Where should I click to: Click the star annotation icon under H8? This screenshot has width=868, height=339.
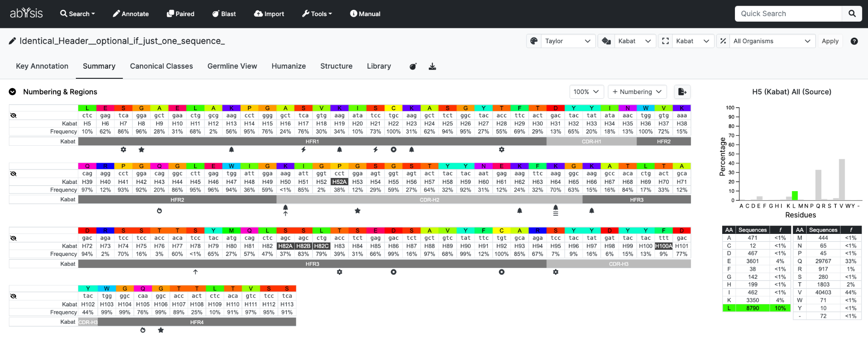tap(142, 150)
